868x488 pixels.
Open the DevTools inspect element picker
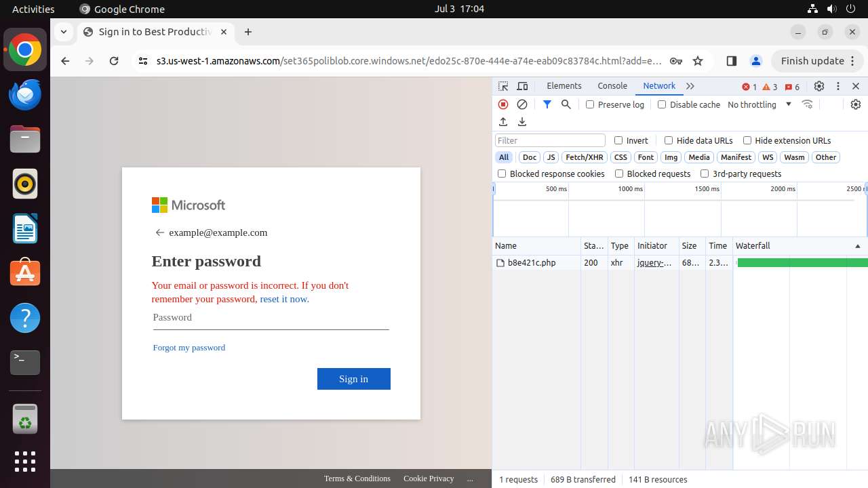pos(503,86)
